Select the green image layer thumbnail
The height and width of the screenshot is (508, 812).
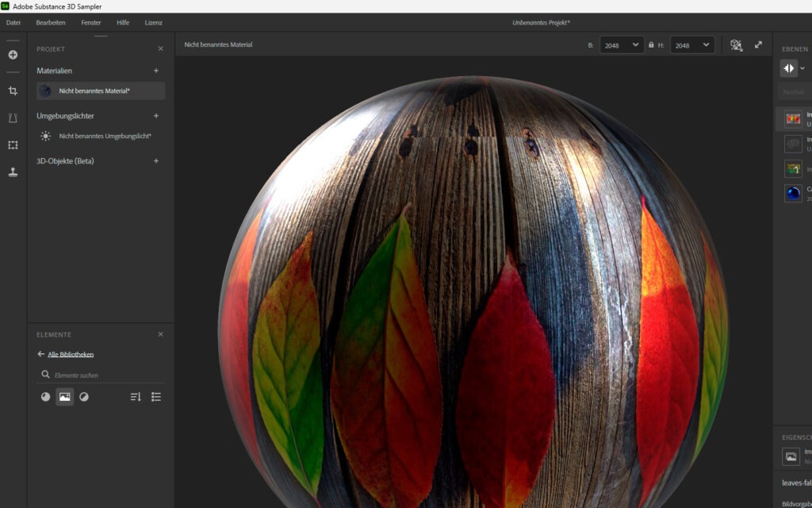[x=793, y=169]
